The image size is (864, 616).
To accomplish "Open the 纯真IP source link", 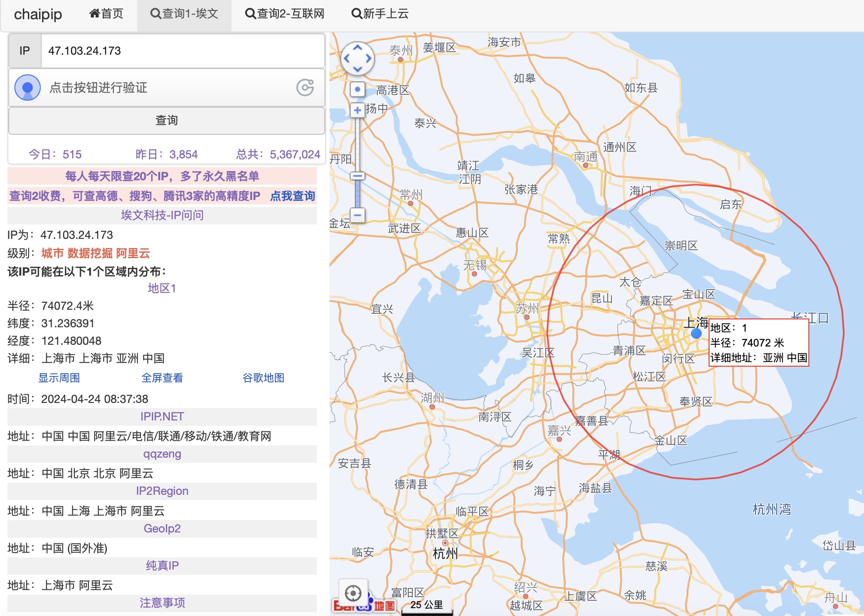I will (x=162, y=566).
